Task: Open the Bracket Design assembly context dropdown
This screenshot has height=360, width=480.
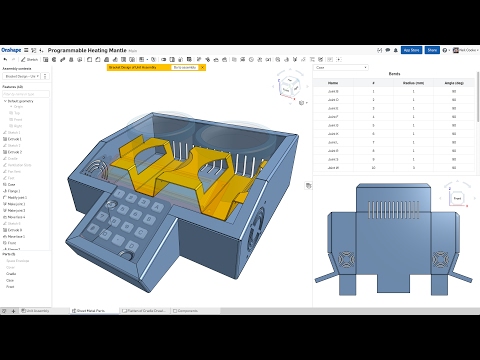Action: (22, 76)
